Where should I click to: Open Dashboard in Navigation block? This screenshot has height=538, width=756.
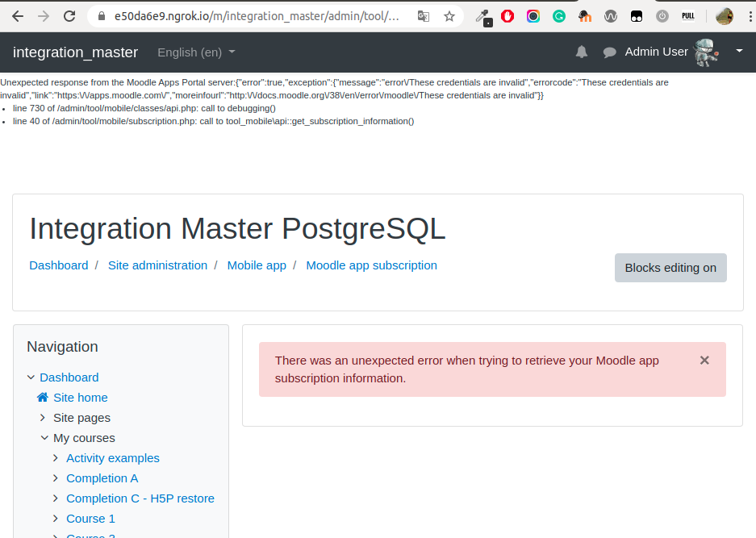tap(69, 377)
